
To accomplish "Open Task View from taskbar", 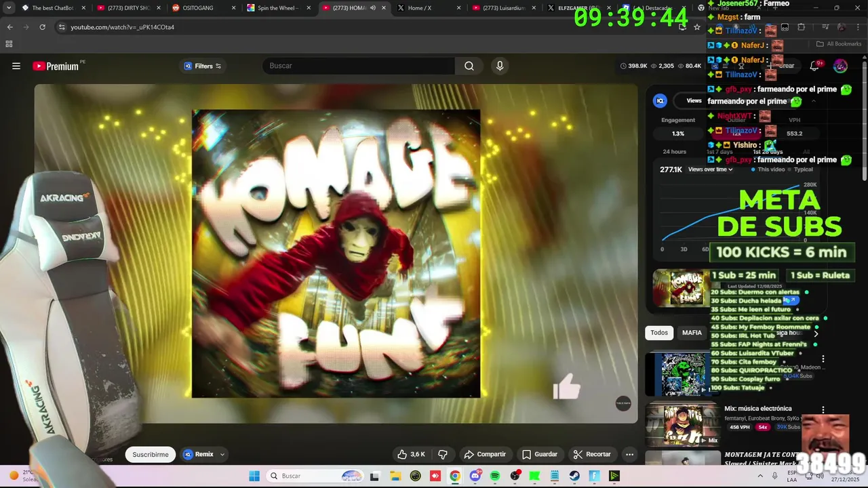I will [374, 476].
